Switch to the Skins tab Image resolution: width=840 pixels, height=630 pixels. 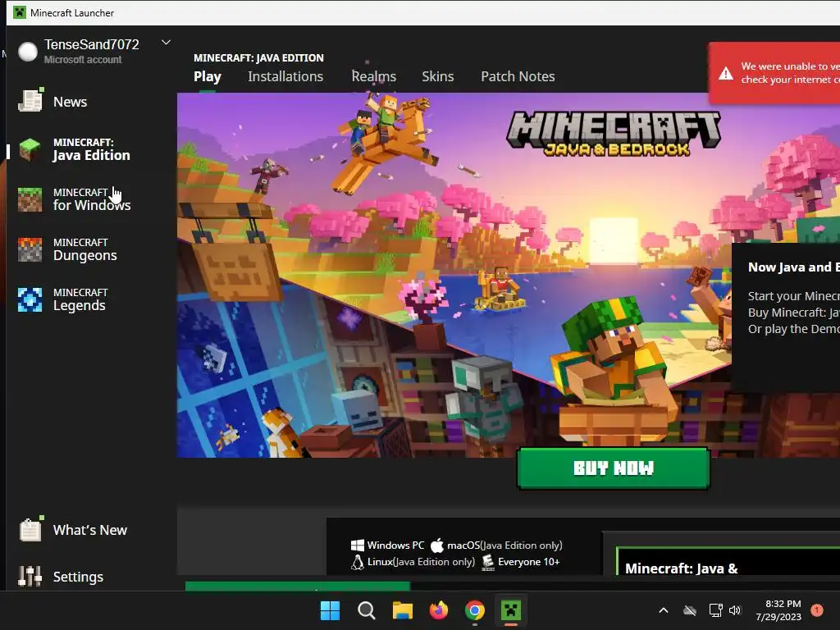(x=438, y=76)
